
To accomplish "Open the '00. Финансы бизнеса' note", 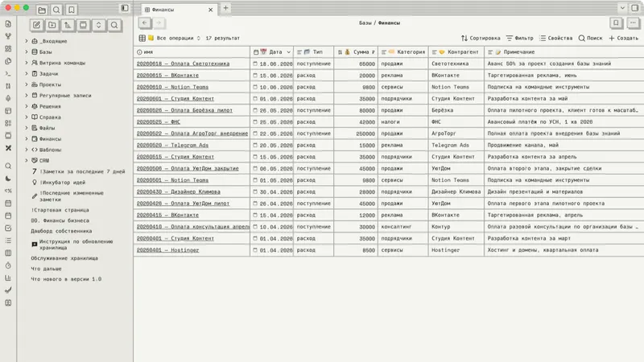I will click(60, 220).
